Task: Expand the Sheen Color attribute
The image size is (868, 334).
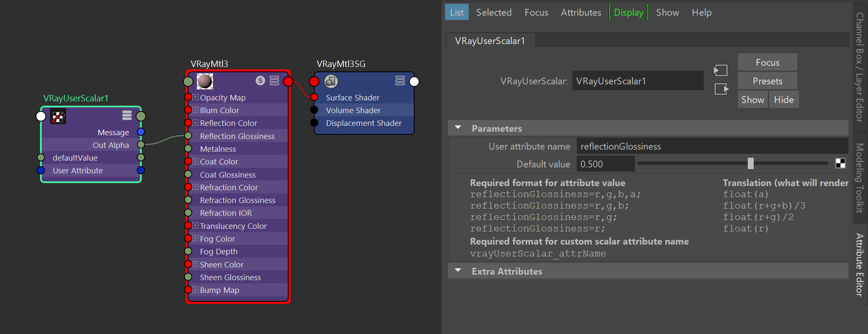Action: pos(196,264)
